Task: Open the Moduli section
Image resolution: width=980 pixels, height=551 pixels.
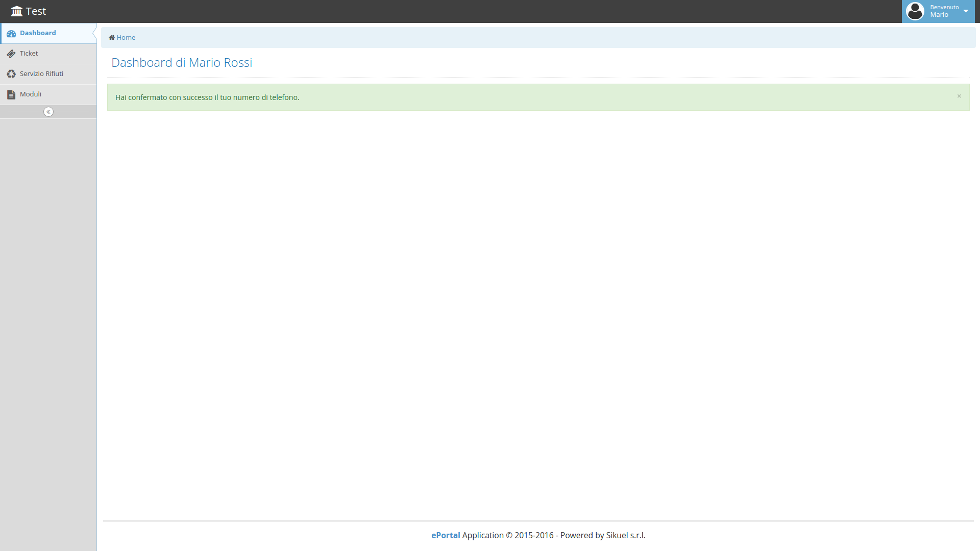Action: click(31, 94)
